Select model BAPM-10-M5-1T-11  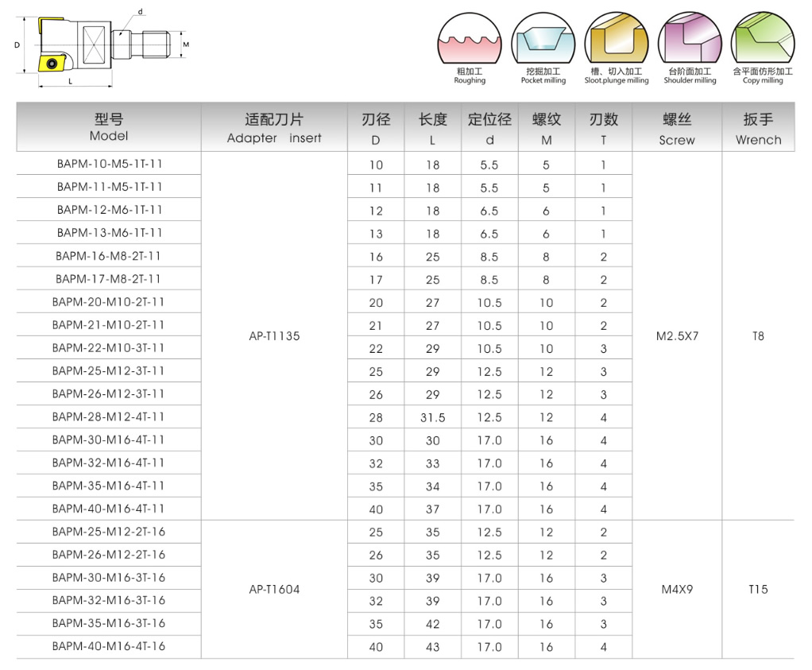pyautogui.click(x=110, y=164)
